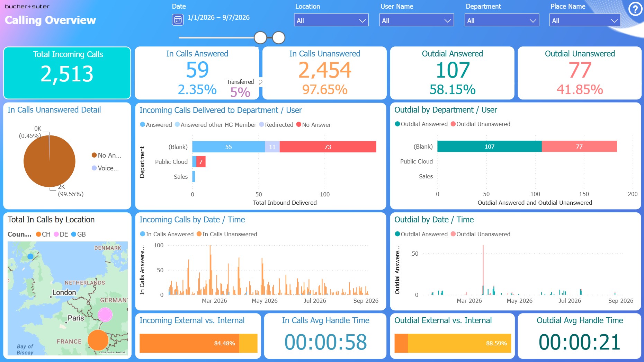
Task: Toggle In Calls Unanswered legend in Date chart
Action: point(227,234)
